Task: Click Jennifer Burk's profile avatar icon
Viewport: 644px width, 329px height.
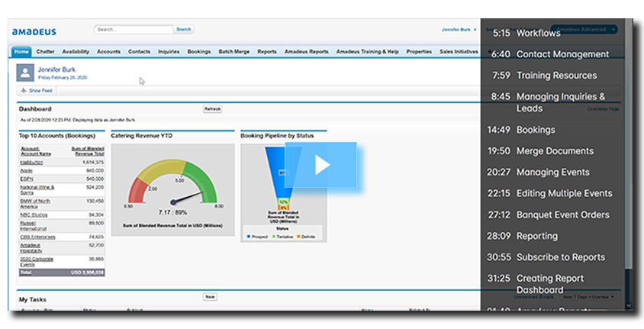Action: pyautogui.click(x=25, y=73)
